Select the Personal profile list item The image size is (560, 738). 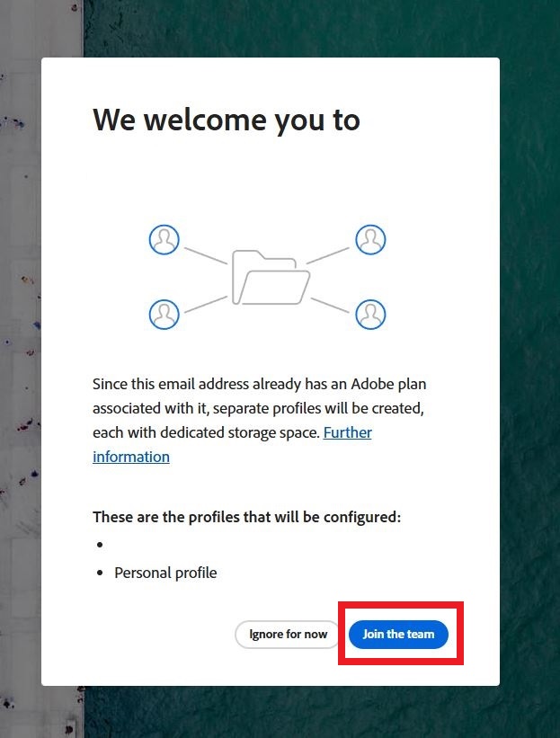point(165,573)
